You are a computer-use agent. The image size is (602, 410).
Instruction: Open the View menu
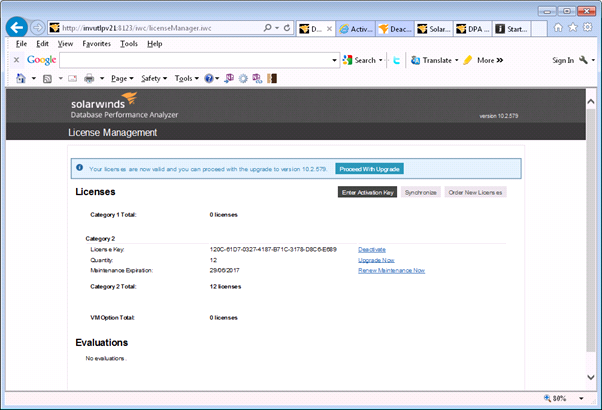65,44
